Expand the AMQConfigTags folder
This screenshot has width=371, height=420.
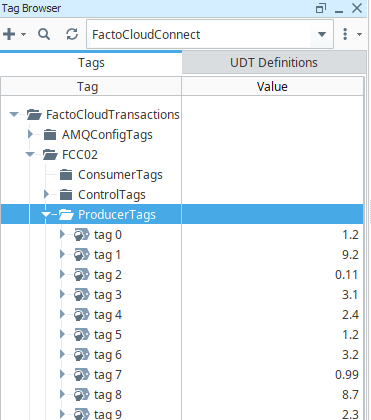tap(30, 134)
